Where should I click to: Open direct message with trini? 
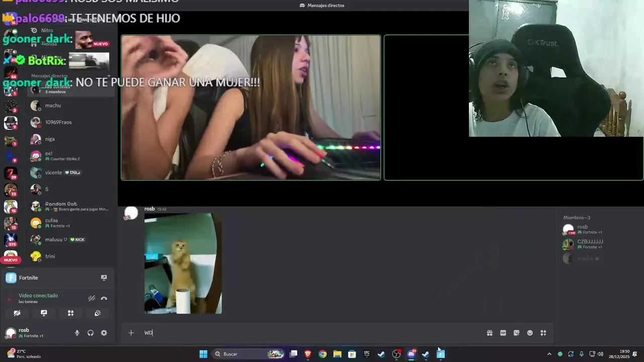pyautogui.click(x=71, y=256)
